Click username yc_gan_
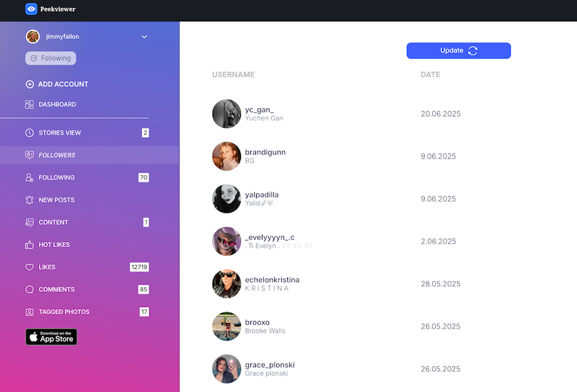Screen dimensions: 577x392 [260, 110]
